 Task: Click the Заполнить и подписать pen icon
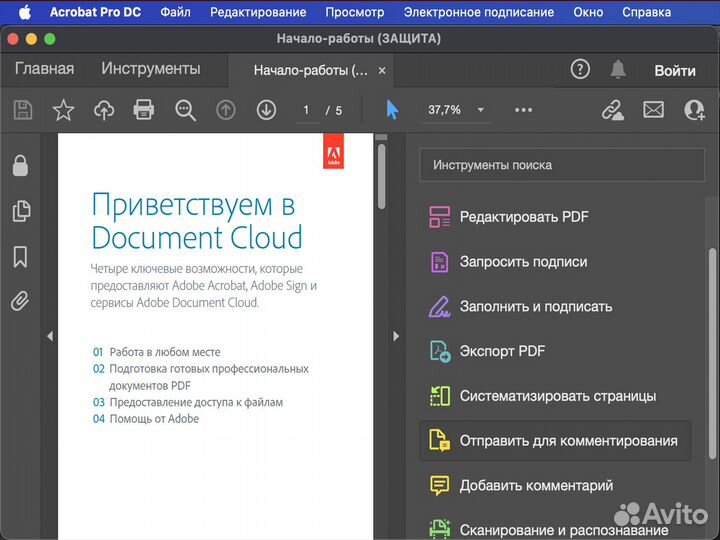coord(439,306)
